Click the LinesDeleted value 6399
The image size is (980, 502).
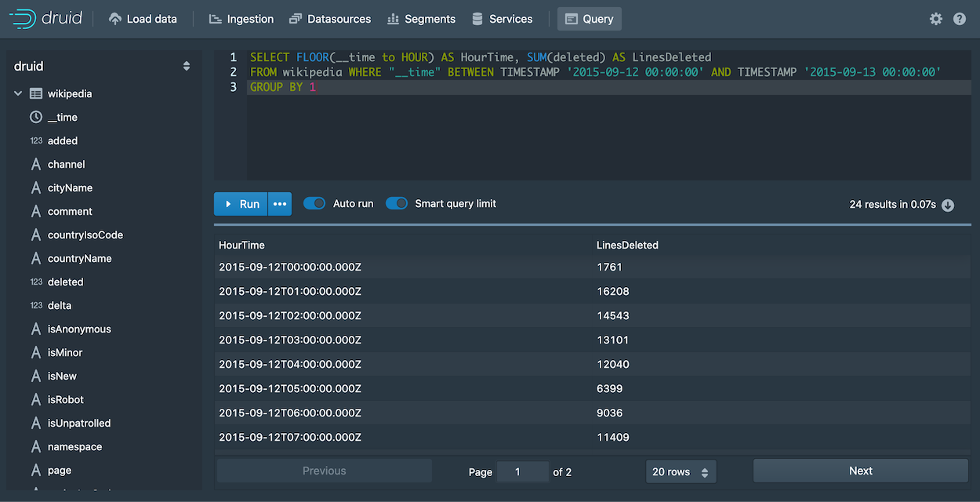point(610,388)
